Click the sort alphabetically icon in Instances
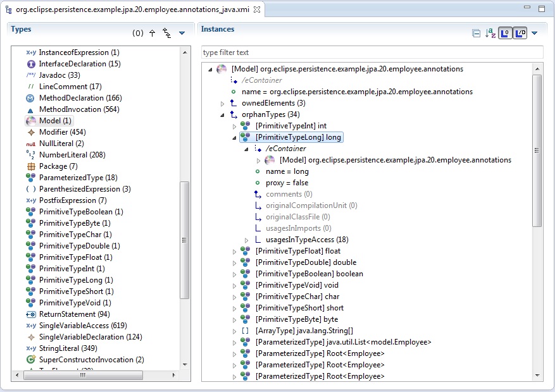Screen dimensions: 555x392 [490, 34]
